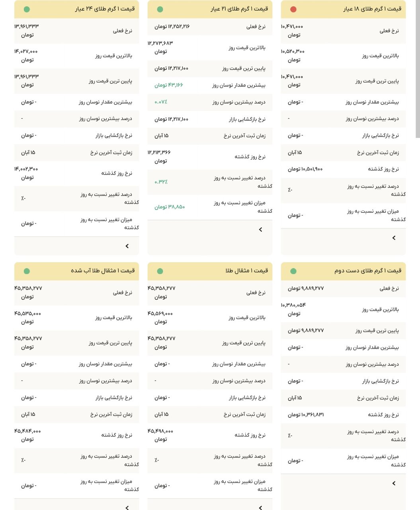Click the green status dot on 21 karat gold card
Image resolution: width=420 pixels, height=510 pixels.
160,9
